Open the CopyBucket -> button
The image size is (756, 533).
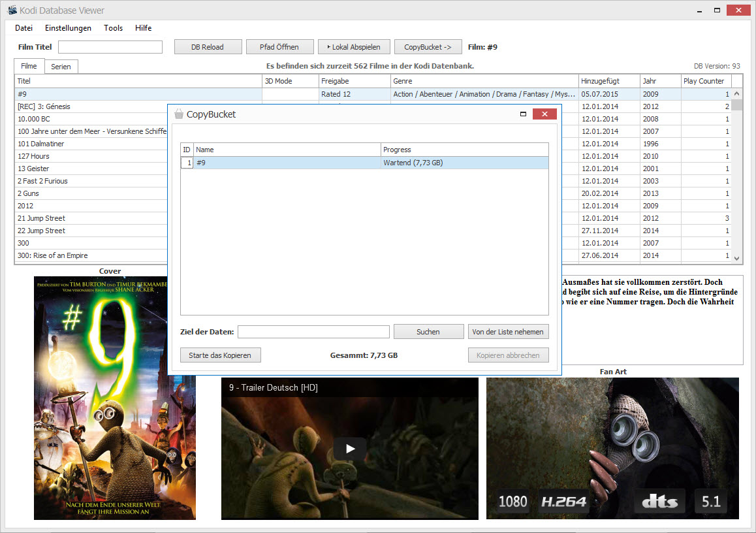[x=428, y=47]
